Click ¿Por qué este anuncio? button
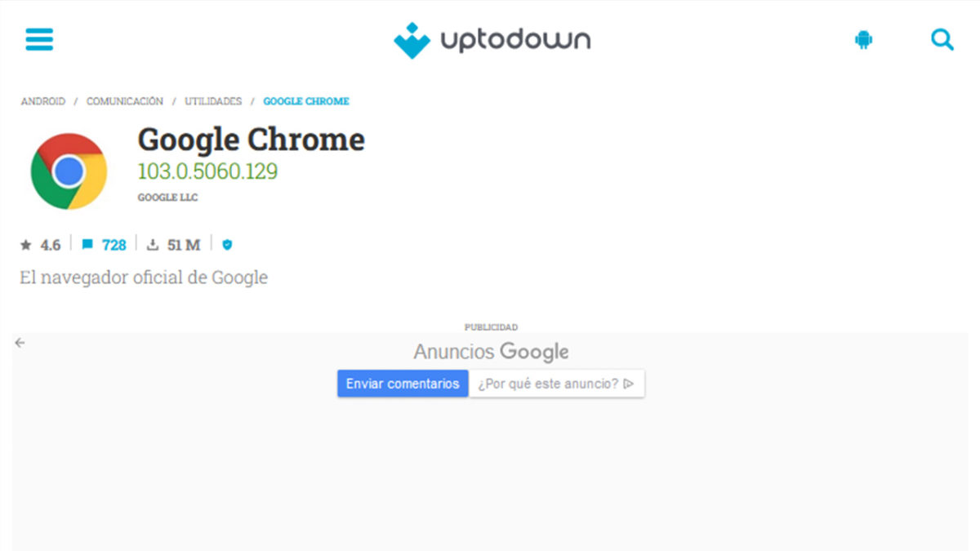The width and height of the screenshot is (980, 551). coord(556,384)
